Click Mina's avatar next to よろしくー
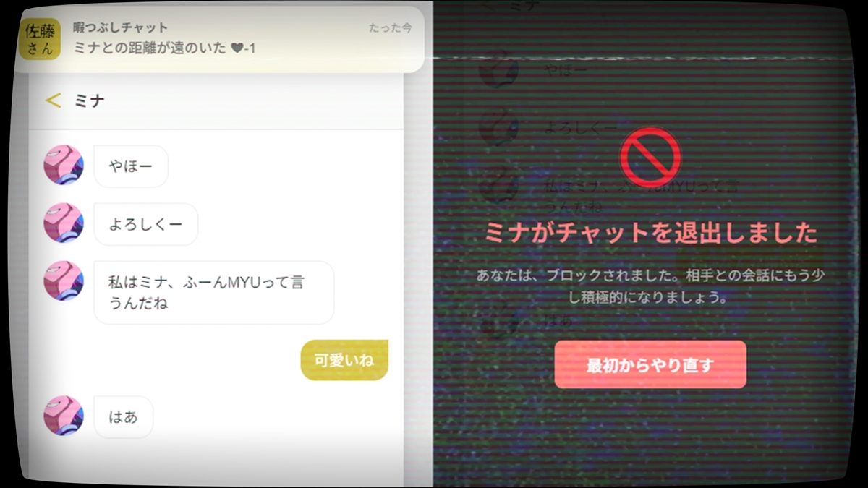This screenshot has width=868, height=488. 64,223
